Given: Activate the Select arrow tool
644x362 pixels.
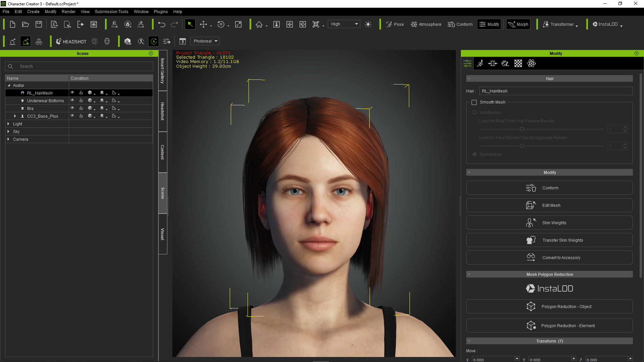Looking at the screenshot, I should pos(190,24).
